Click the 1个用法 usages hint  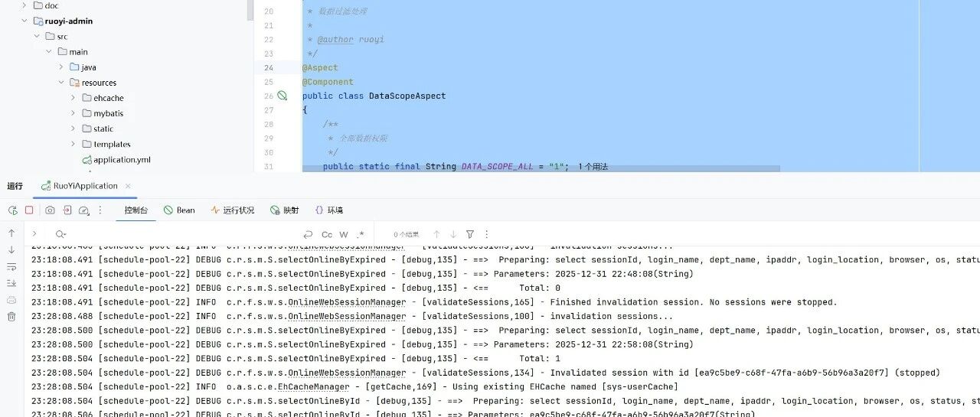pyautogui.click(x=593, y=167)
